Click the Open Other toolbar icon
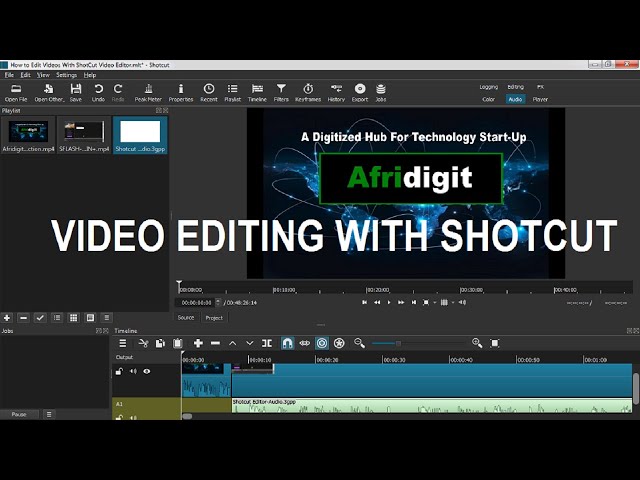This screenshot has height=480, width=640. coord(49,93)
